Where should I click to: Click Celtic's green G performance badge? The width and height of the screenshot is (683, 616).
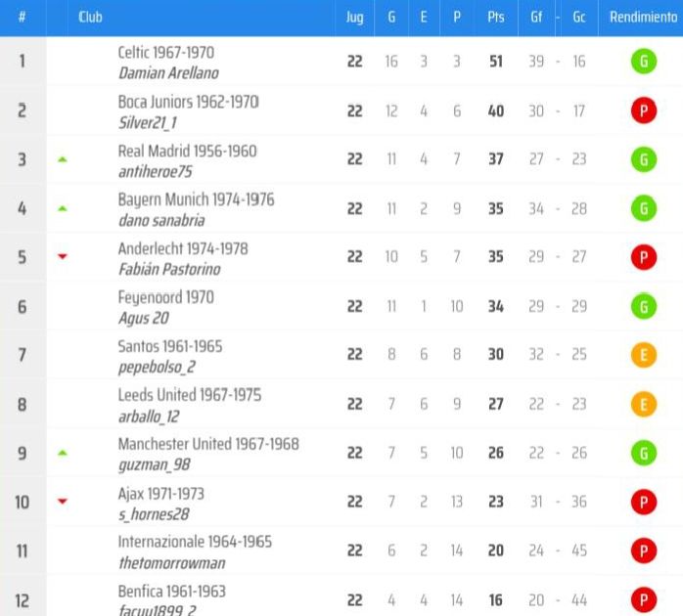pyautogui.click(x=643, y=62)
